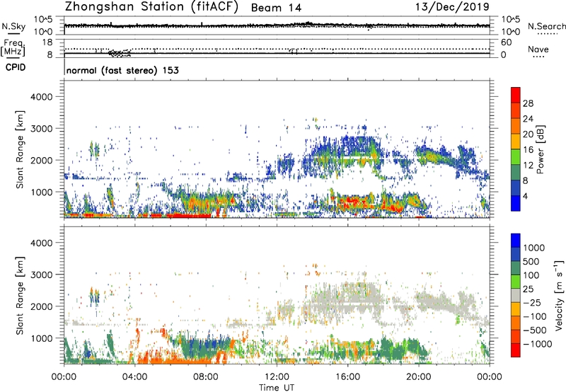This screenshot has width=566, height=392.
Task: Click the '20' tick on Power colorbar
Action: [x=528, y=134]
